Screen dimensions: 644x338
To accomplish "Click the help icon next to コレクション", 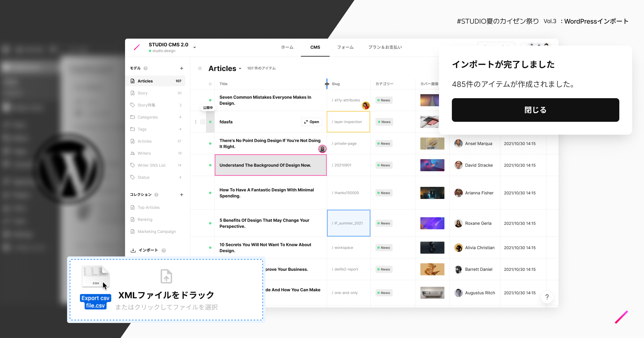I will [x=156, y=195].
